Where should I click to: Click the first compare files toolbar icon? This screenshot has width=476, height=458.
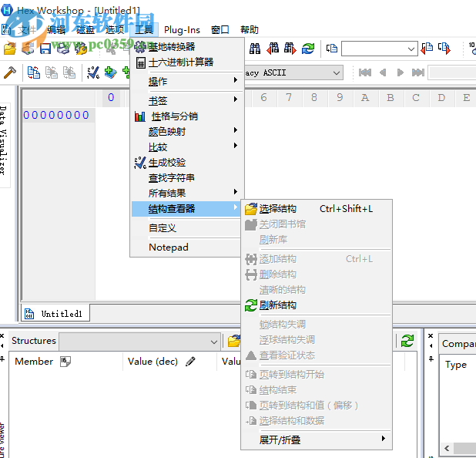pyautogui.click(x=33, y=72)
